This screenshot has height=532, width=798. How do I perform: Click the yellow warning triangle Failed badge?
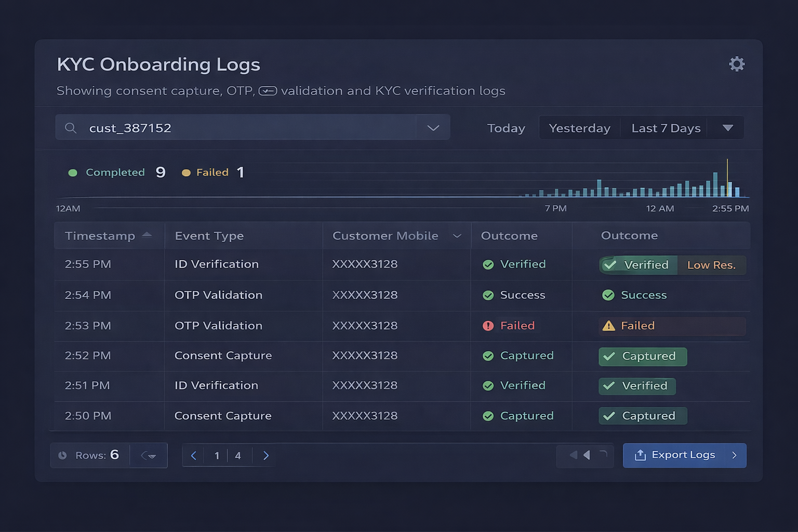point(608,326)
